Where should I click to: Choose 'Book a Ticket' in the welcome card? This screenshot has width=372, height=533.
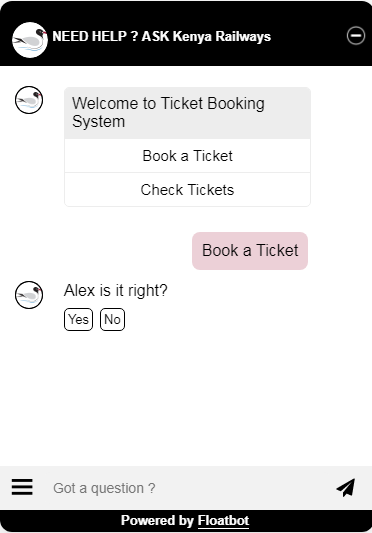[x=187, y=156]
